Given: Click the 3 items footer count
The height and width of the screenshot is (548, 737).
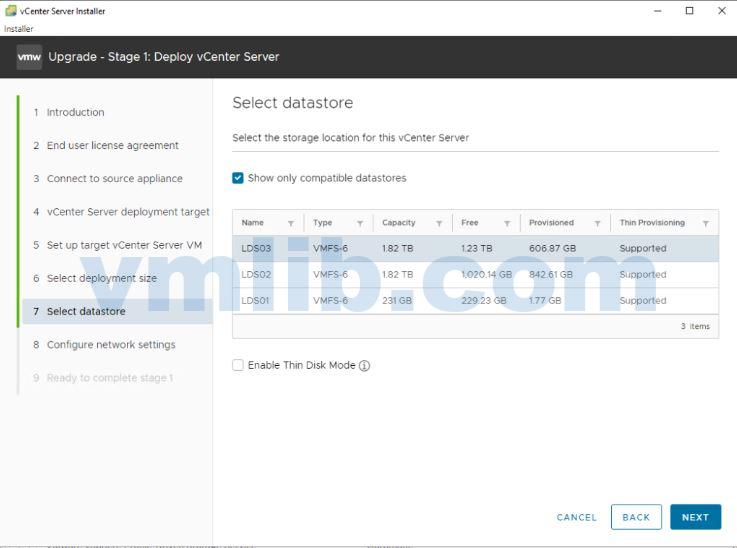Looking at the screenshot, I should coord(695,326).
